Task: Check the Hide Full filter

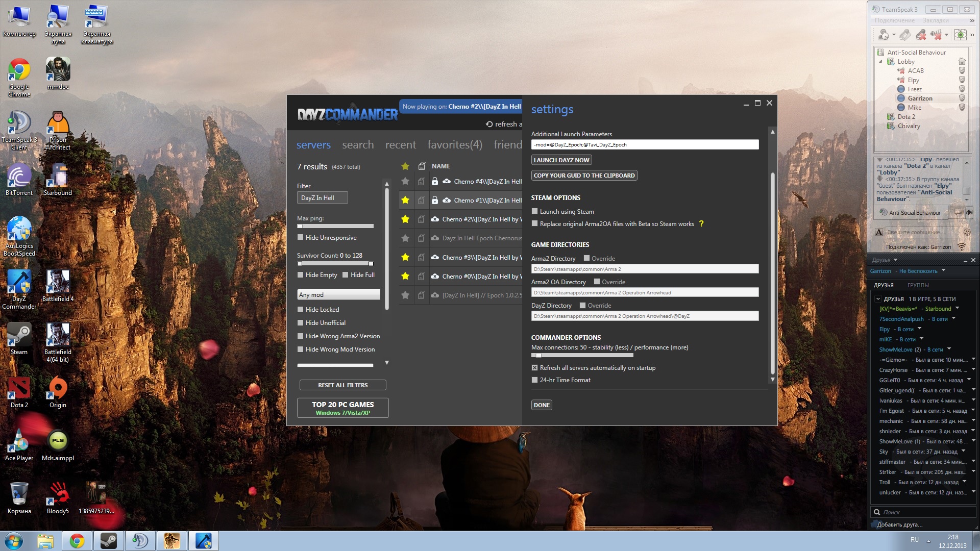Action: click(x=346, y=274)
